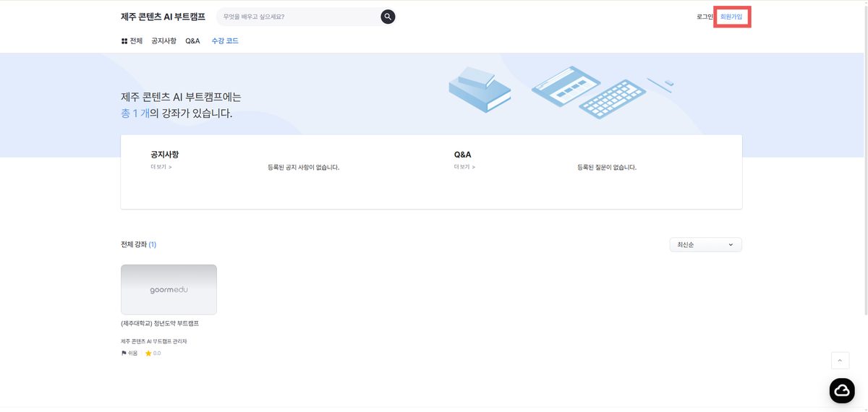
Task: Click the search magnifier button
Action: point(388,17)
